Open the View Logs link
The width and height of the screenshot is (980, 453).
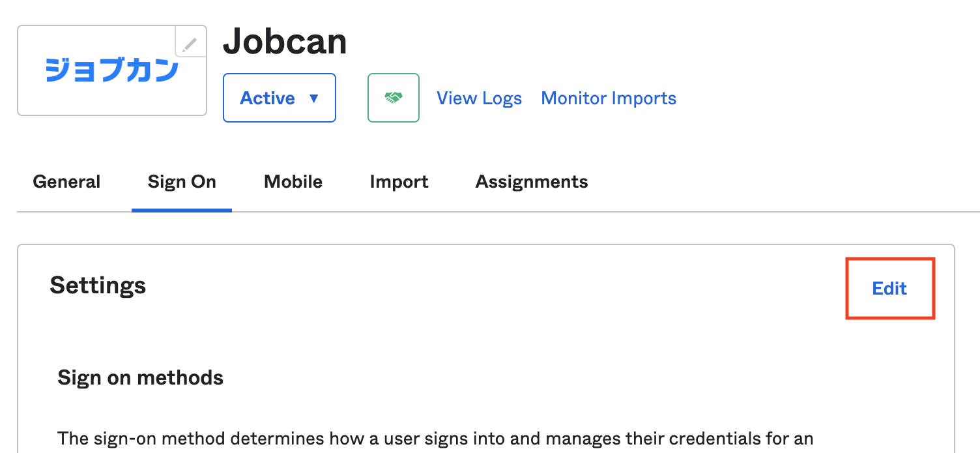click(x=479, y=98)
